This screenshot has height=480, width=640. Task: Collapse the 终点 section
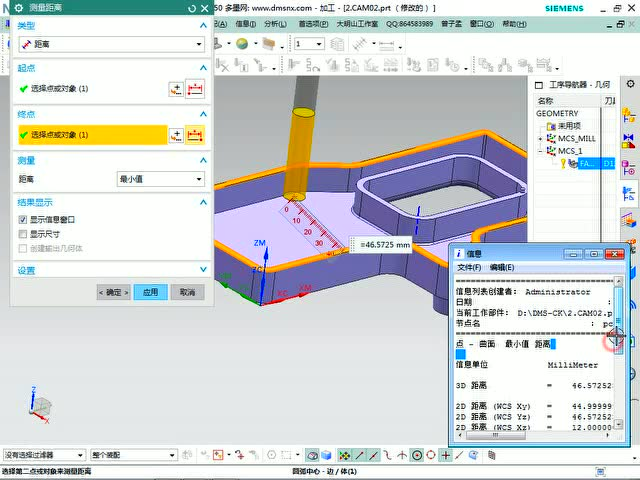203,114
